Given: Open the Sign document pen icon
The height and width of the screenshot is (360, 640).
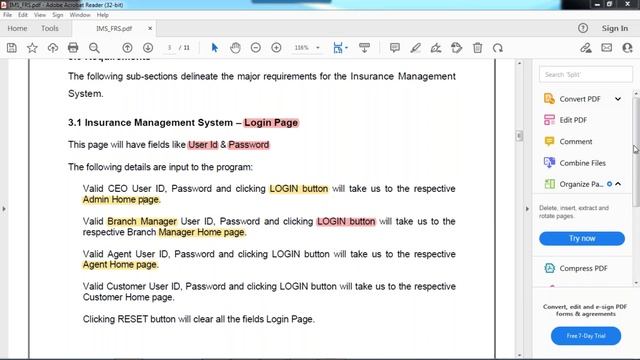Looking at the screenshot, I should pyautogui.click(x=436, y=48).
